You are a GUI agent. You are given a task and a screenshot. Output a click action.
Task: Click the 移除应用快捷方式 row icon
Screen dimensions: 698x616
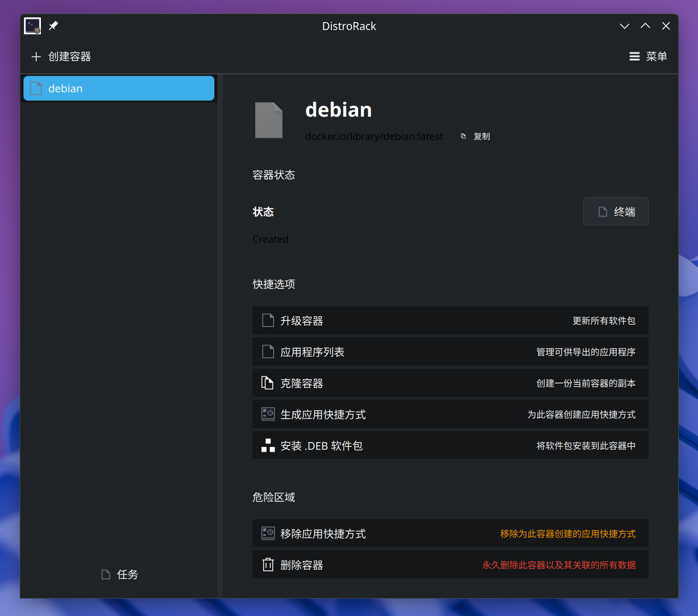pos(268,533)
